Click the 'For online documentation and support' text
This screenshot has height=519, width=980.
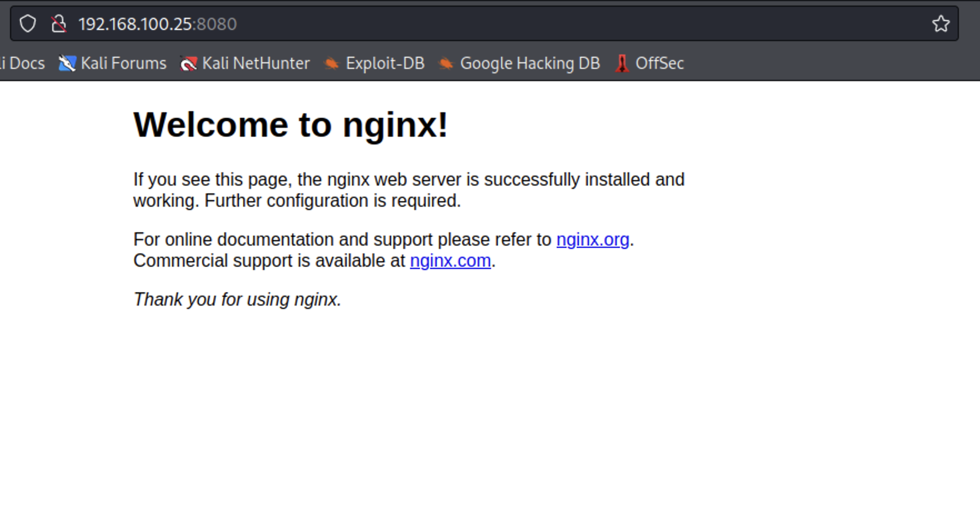pyautogui.click(x=283, y=239)
